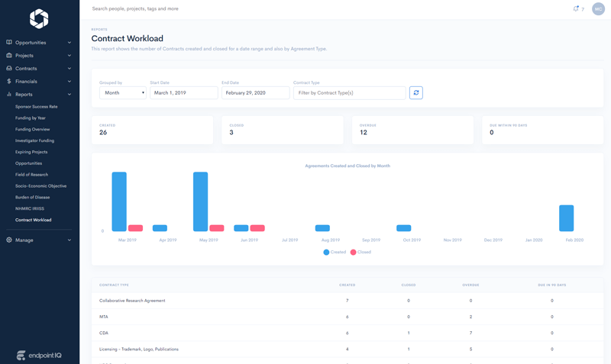Click the Filter by Contract Type field
This screenshot has width=611, height=364.
pos(349,92)
